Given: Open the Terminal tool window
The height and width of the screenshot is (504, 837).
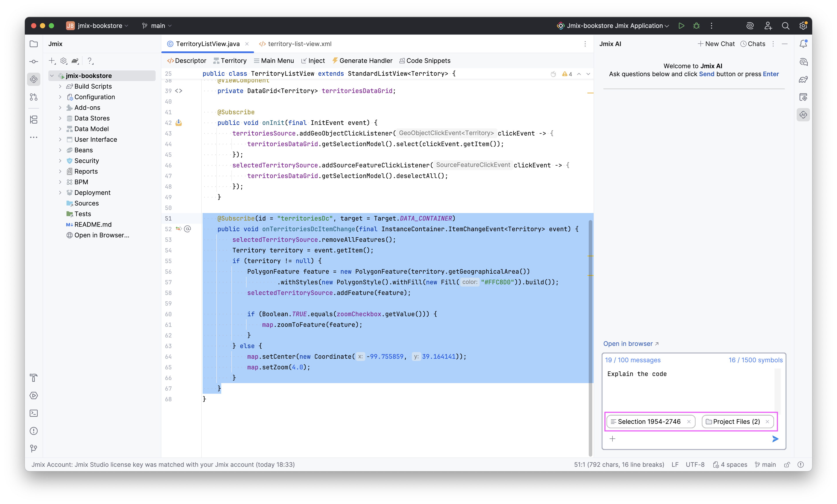Looking at the screenshot, I should 34,413.
